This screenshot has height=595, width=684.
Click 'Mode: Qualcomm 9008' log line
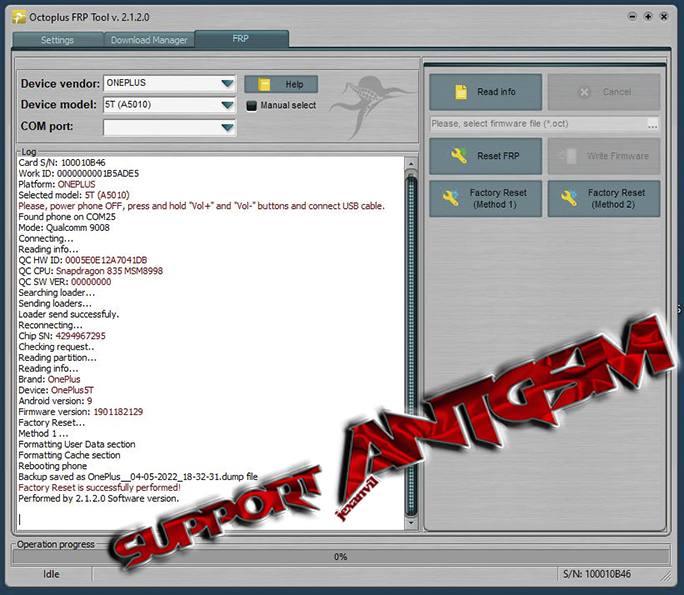[x=64, y=228]
